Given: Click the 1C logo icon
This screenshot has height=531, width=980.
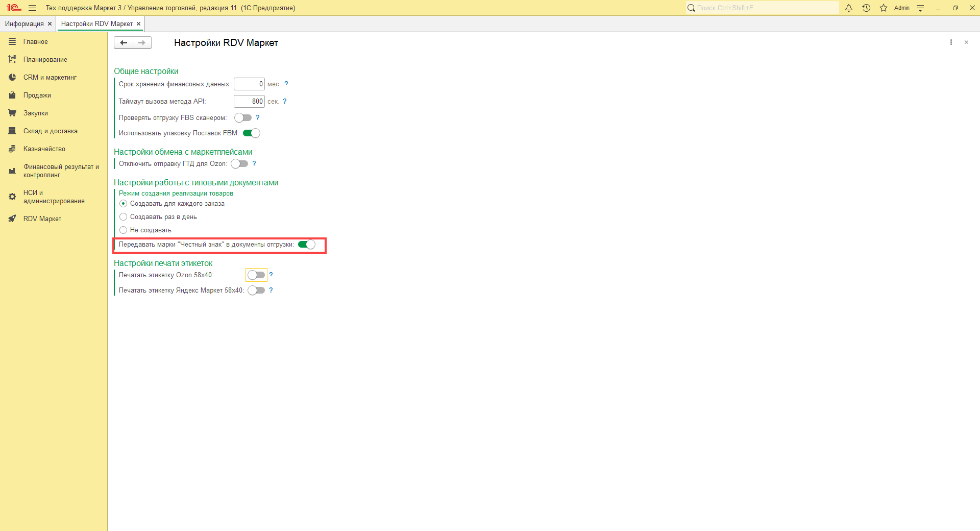Looking at the screenshot, I should click(14, 8).
